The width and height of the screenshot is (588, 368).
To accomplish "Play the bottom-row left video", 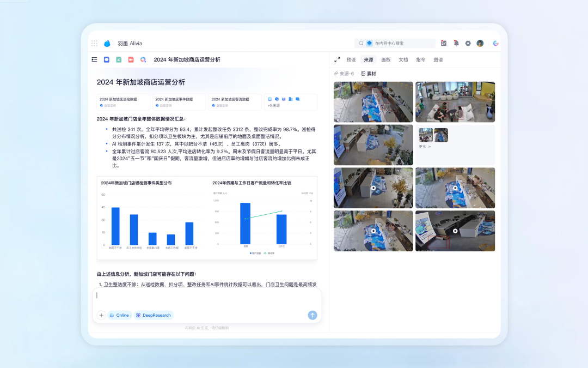I will [x=373, y=231].
